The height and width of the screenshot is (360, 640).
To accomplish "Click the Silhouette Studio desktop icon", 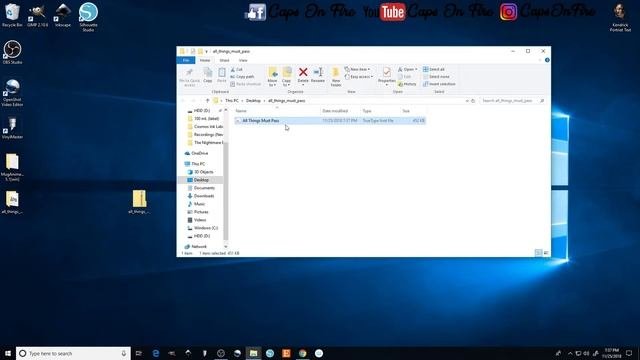I will [x=88, y=16].
